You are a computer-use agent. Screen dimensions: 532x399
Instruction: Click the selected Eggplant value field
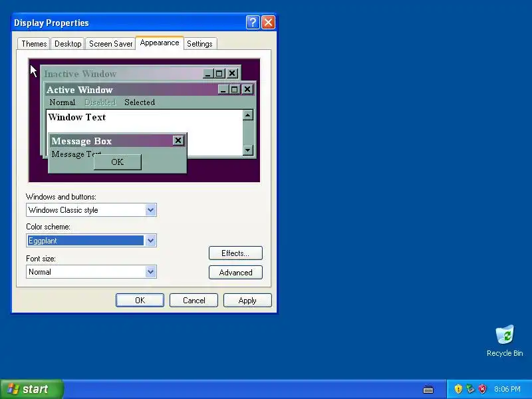86,241
